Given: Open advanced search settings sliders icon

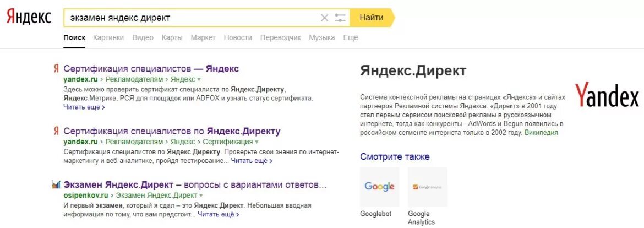Looking at the screenshot, I should 340,18.
